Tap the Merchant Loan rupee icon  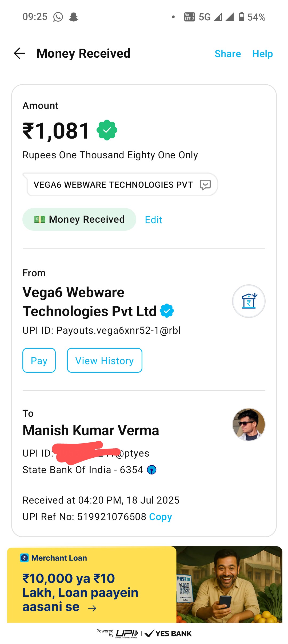pos(25,558)
